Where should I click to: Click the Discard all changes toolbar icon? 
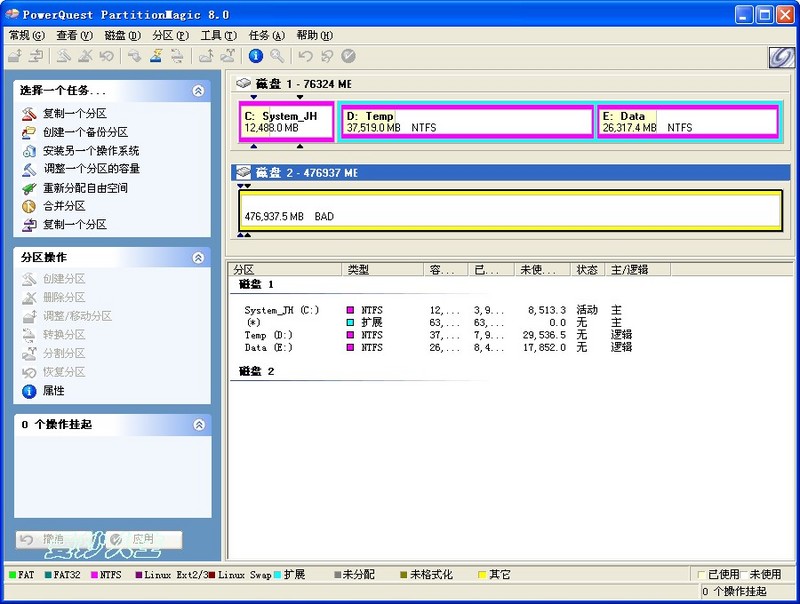pos(327,56)
